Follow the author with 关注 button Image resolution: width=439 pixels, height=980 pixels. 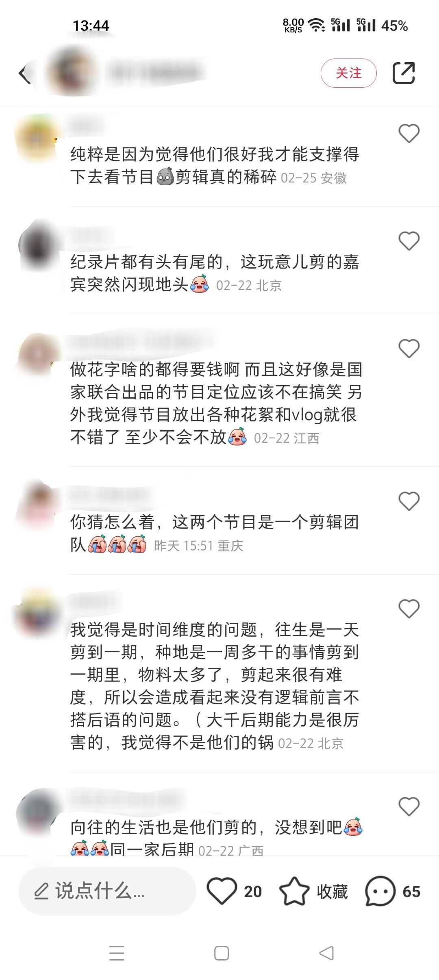[x=349, y=73]
